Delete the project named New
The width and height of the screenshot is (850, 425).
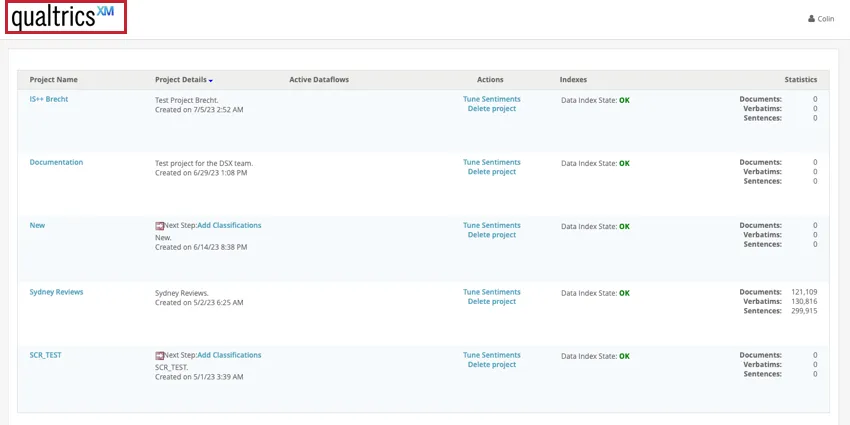pyautogui.click(x=491, y=235)
